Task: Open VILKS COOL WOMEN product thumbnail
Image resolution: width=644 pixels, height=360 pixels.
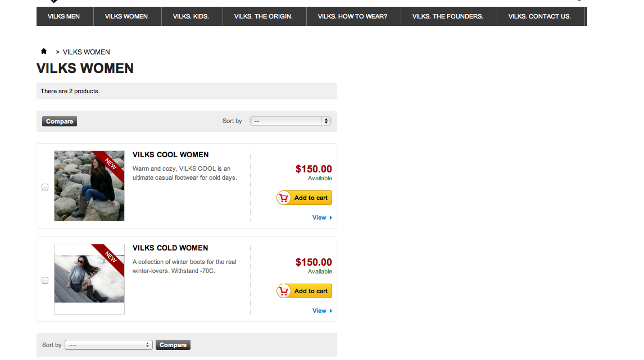Action: pos(89,185)
